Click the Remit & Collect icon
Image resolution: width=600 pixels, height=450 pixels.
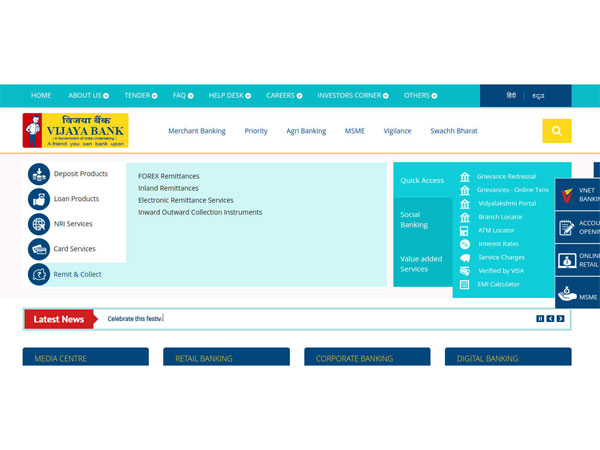[x=39, y=274]
